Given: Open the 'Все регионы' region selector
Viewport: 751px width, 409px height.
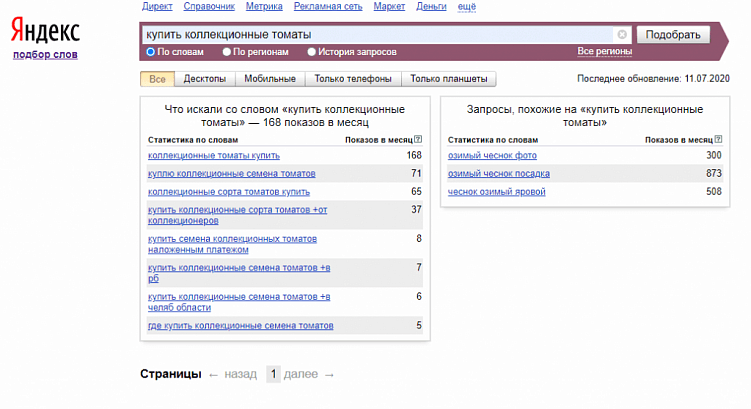Looking at the screenshot, I should [x=604, y=51].
